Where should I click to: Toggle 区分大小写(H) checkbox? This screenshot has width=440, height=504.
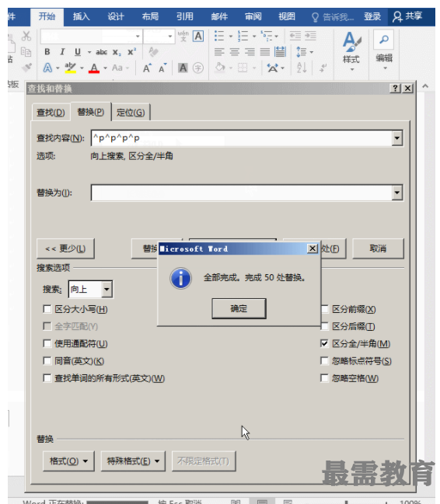pos(47,309)
